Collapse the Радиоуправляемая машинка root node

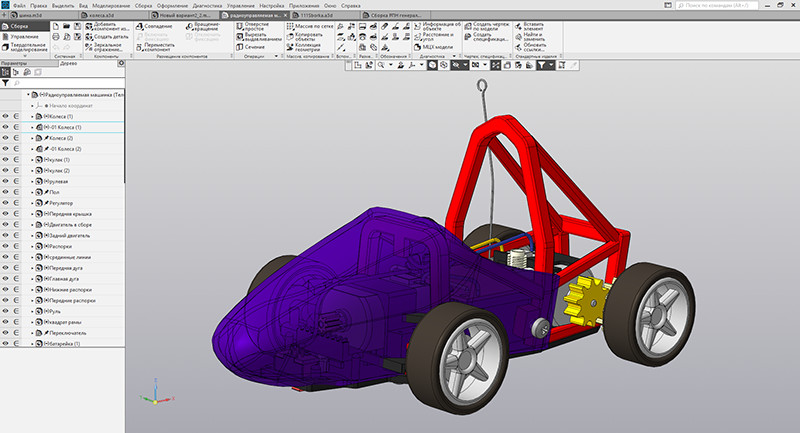[26, 94]
